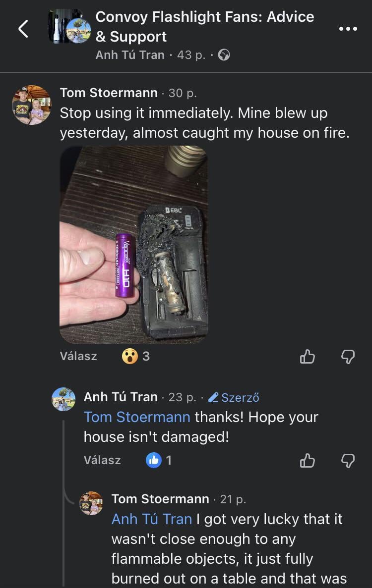372x588 pixels.
Task: Open Anh Tú Tran's name on the reply
Action: [x=121, y=397]
